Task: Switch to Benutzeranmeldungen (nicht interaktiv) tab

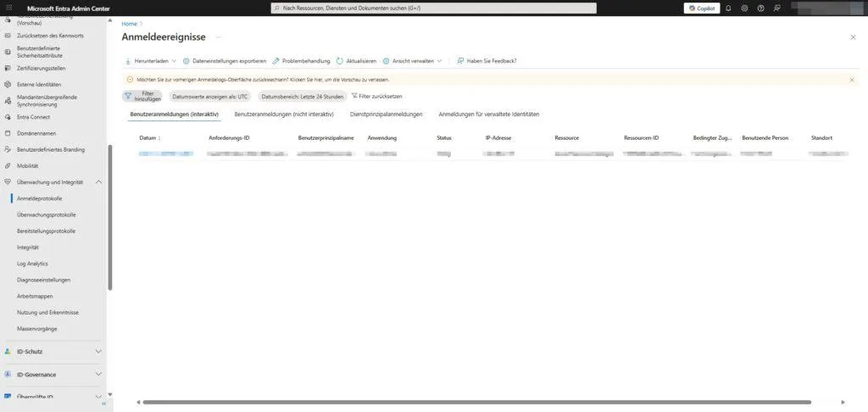Action: click(x=284, y=114)
